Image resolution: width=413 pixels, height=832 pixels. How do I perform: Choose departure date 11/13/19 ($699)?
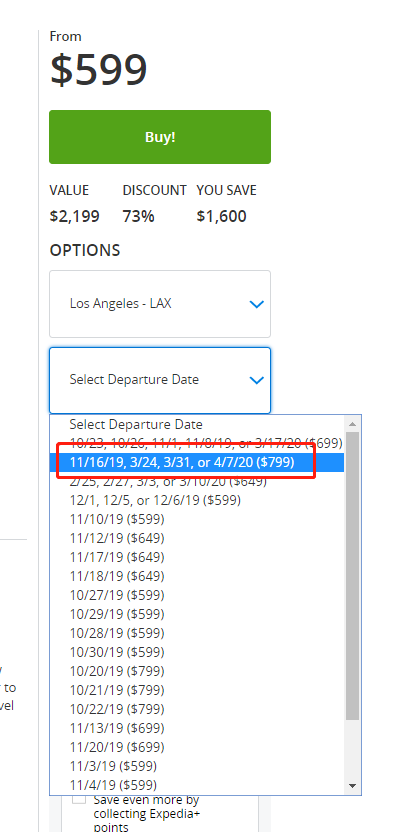197,728
